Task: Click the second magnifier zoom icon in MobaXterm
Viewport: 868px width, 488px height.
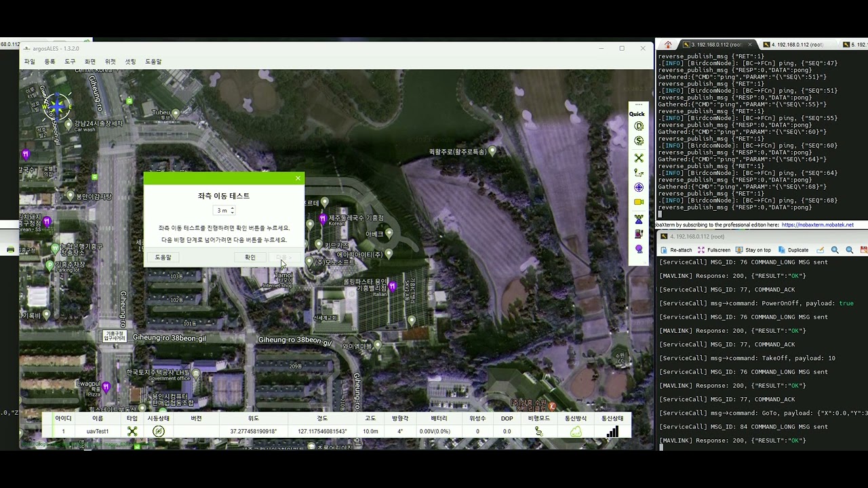Action: (849, 250)
